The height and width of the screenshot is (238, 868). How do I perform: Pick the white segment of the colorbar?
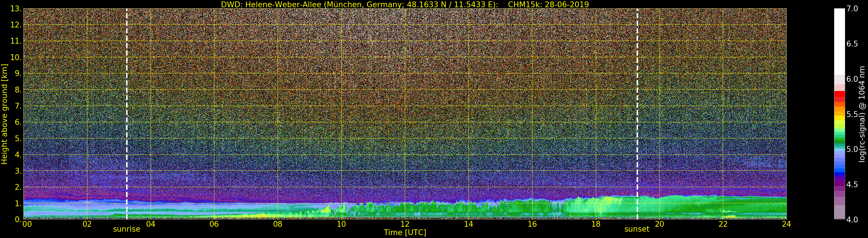click(x=839, y=42)
